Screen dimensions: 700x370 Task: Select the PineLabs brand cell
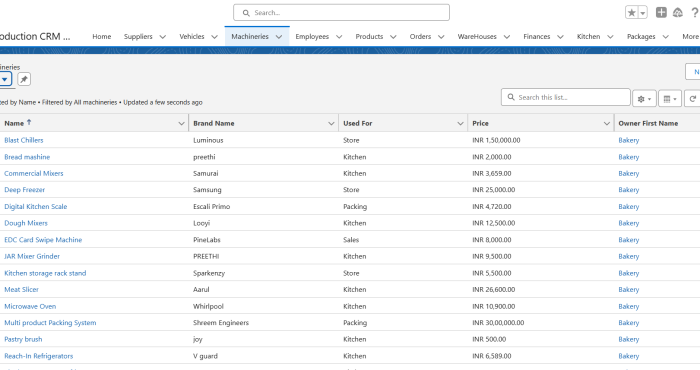click(207, 240)
